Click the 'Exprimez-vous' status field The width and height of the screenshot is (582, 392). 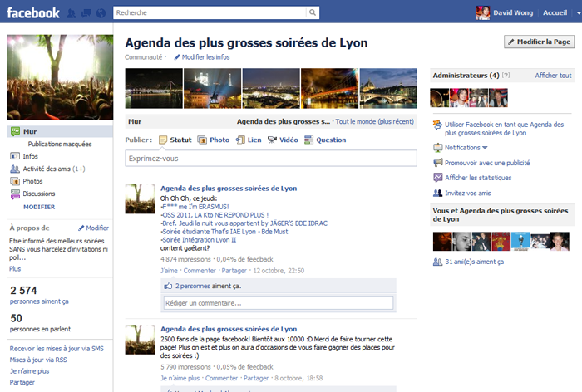(x=270, y=159)
